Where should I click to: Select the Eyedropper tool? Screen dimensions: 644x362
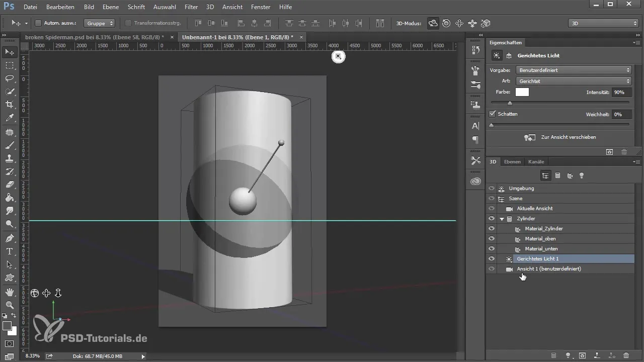[10, 118]
